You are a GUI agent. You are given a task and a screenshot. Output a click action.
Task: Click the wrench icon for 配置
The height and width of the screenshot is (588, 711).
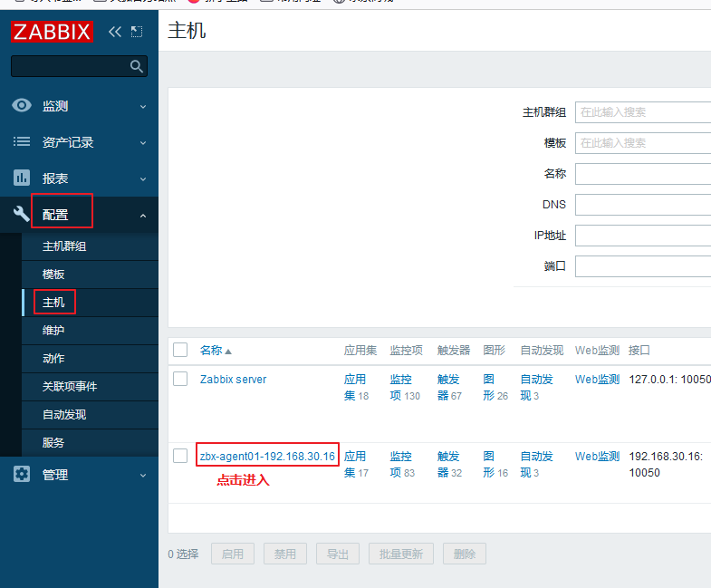pyautogui.click(x=22, y=214)
